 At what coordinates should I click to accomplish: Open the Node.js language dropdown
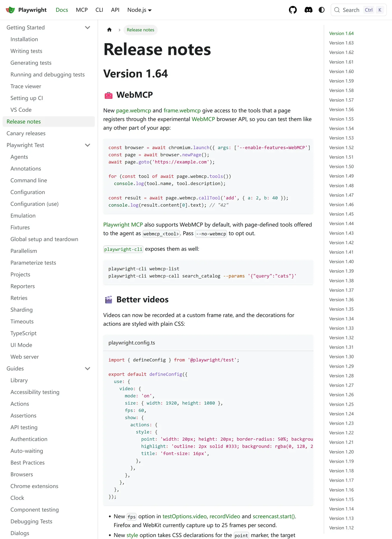[x=139, y=10]
